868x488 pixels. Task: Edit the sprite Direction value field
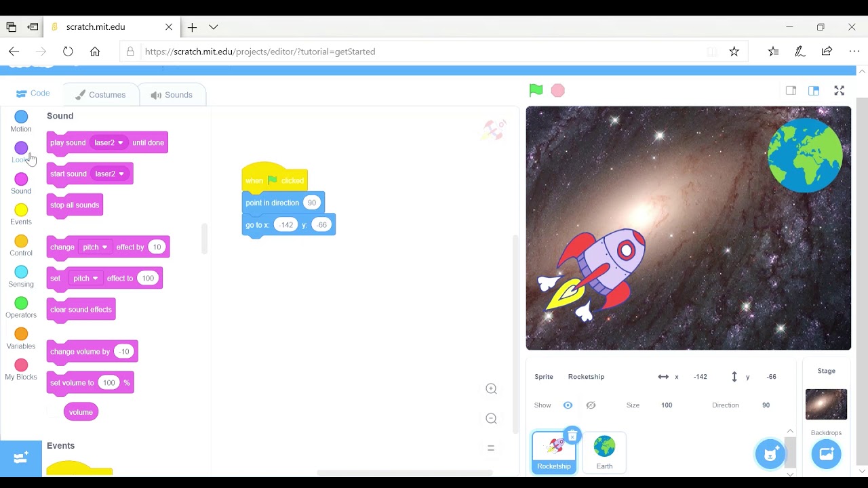pyautogui.click(x=766, y=405)
